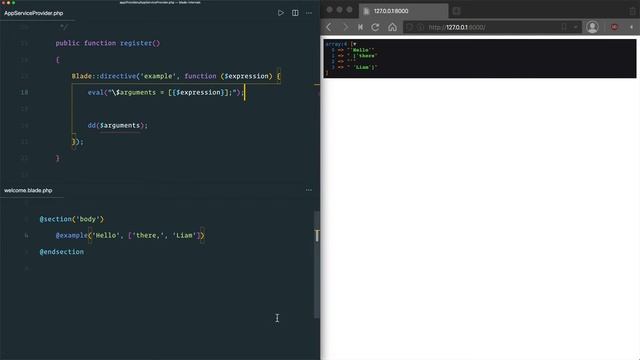Bookmark the current page in the address bar
The height and width of the screenshot is (360, 640).
(564, 27)
